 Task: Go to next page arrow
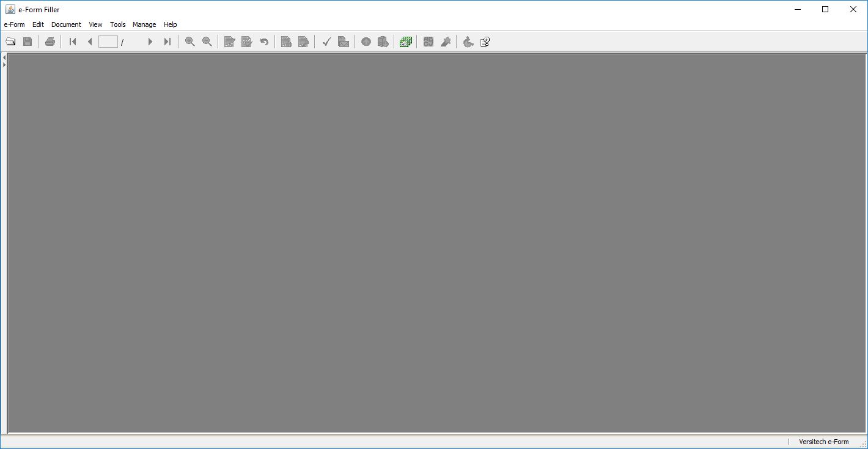click(150, 42)
